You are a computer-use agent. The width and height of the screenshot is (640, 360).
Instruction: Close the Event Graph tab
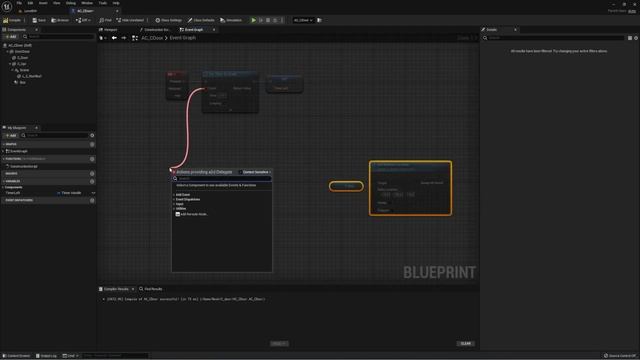click(x=214, y=30)
